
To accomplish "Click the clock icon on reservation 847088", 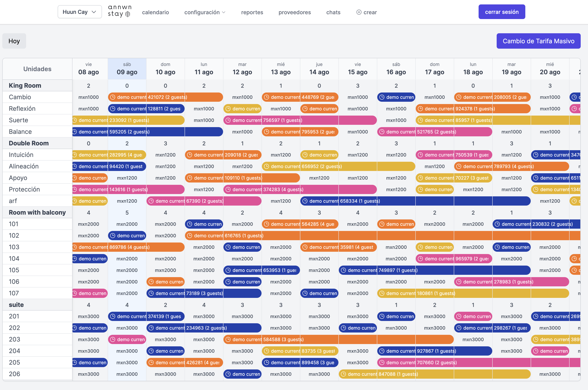I will [344, 374].
